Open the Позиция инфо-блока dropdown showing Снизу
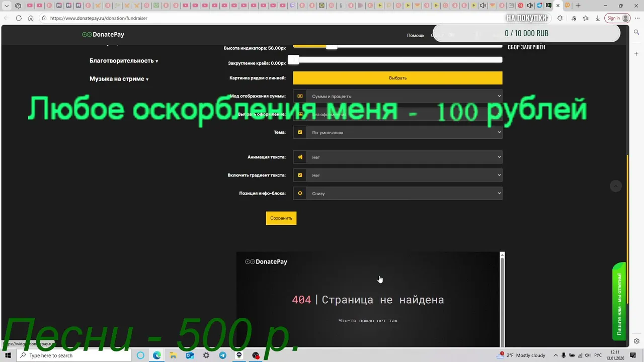 tap(405, 193)
